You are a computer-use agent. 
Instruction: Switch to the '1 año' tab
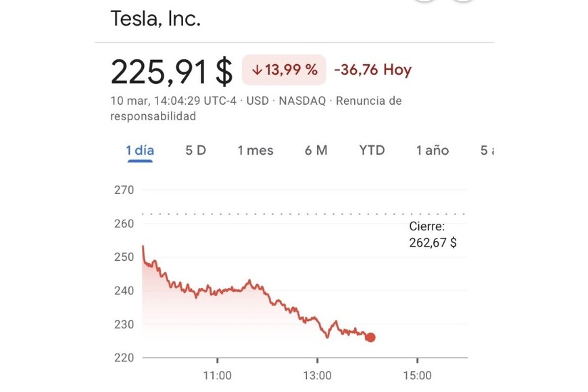pyautogui.click(x=432, y=150)
